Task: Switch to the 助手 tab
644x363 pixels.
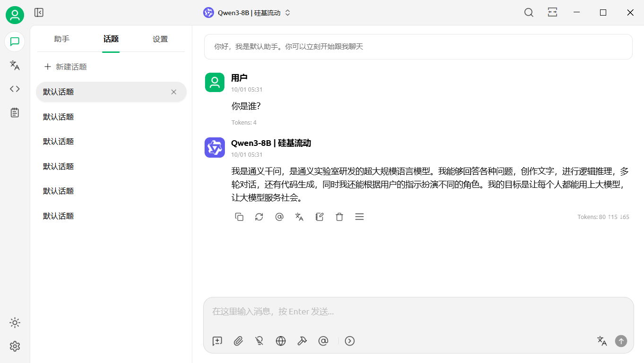Action: coord(62,39)
